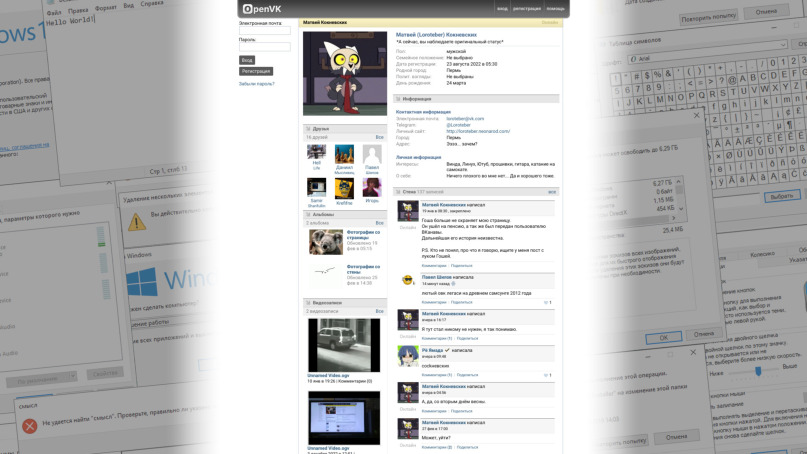Image resolution: width=807 pixels, height=454 pixels.
Task: Open the Матвей (Loroteber) Кокневских name heading
Action: (436, 34)
